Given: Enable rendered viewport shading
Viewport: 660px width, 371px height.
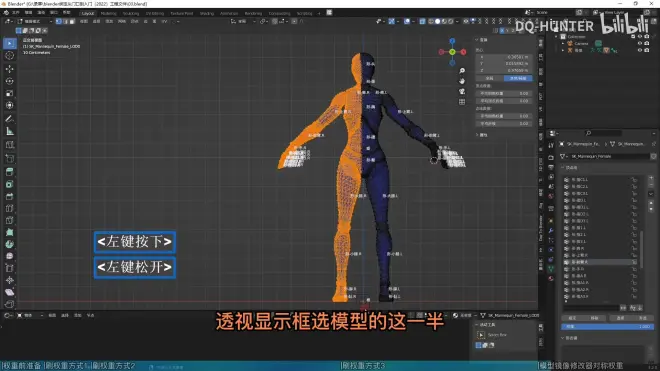Looking at the screenshot, I should [x=451, y=21].
